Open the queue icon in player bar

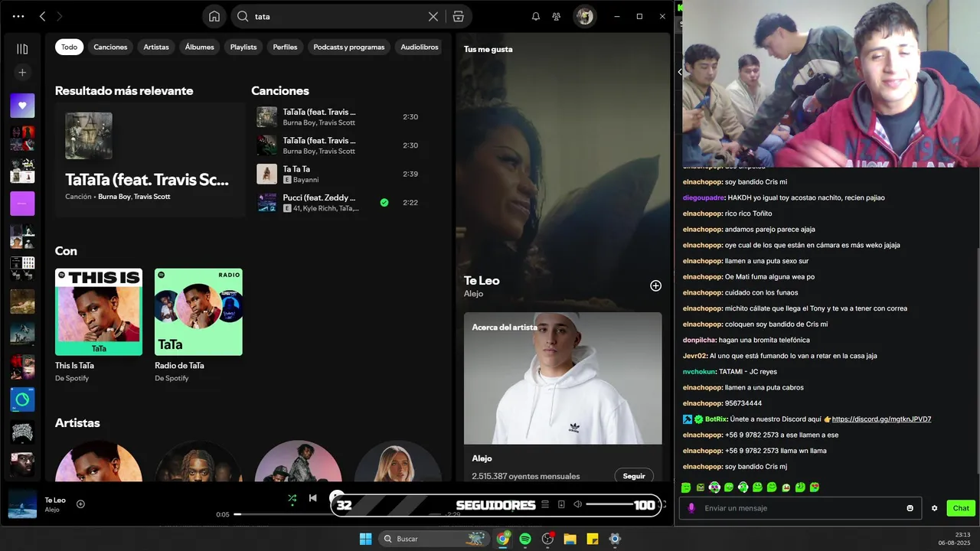coord(545,504)
